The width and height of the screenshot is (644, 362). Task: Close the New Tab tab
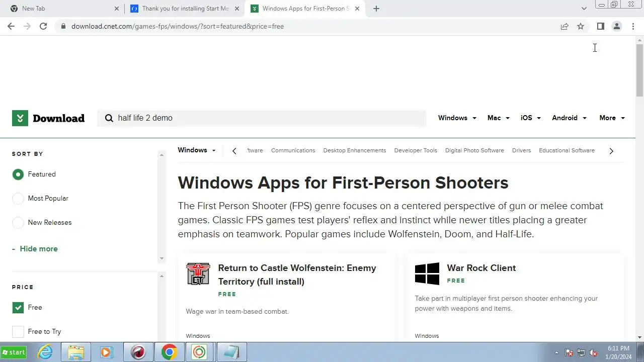coord(117,9)
